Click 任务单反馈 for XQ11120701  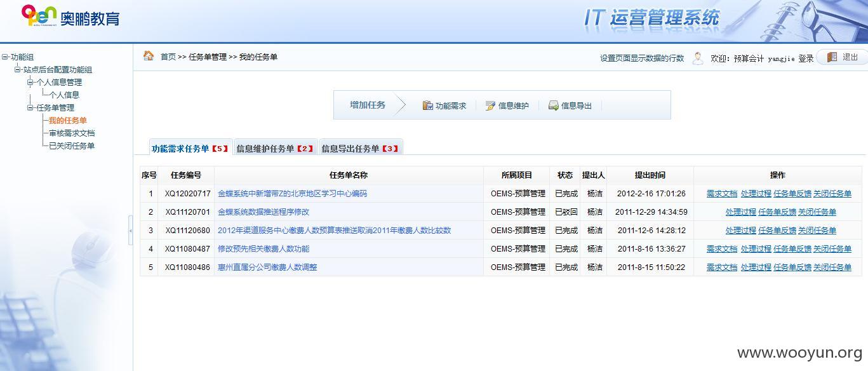pyautogui.click(x=777, y=212)
